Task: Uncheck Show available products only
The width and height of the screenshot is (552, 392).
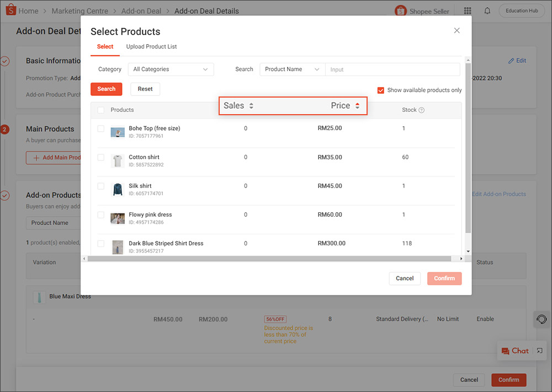Action: pos(380,90)
